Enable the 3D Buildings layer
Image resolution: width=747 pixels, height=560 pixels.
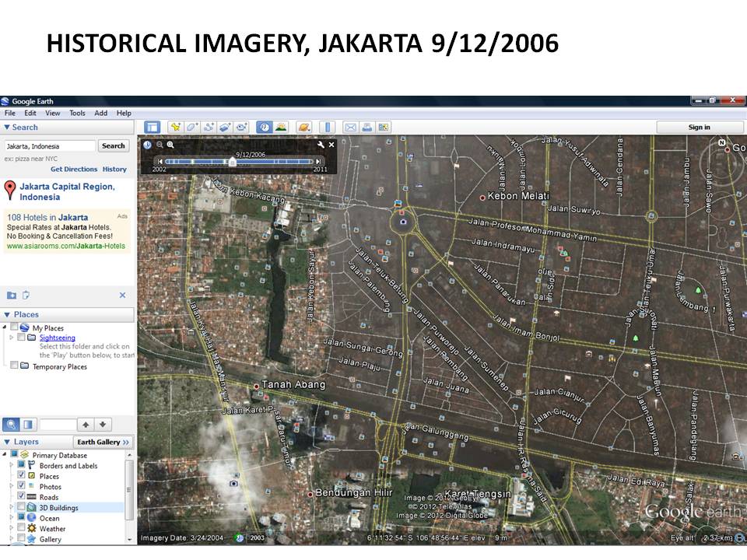tap(20, 506)
